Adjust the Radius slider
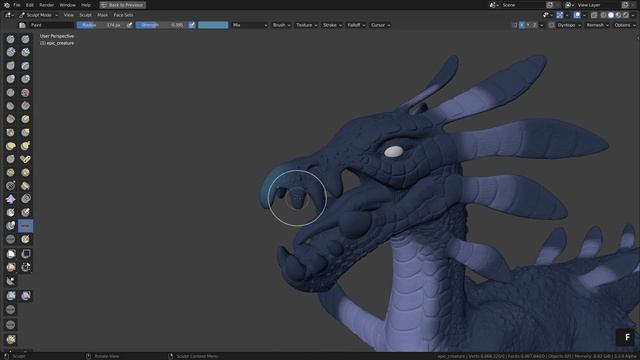 (101, 25)
